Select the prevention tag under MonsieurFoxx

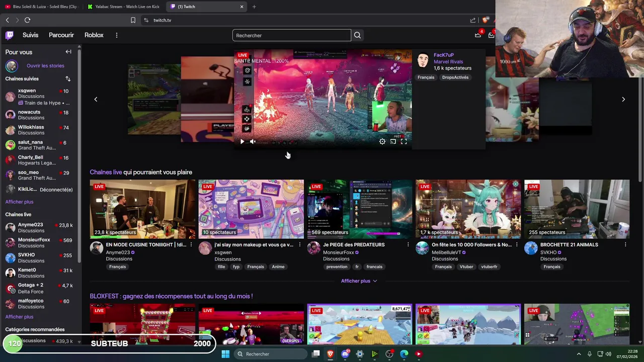[337, 267]
